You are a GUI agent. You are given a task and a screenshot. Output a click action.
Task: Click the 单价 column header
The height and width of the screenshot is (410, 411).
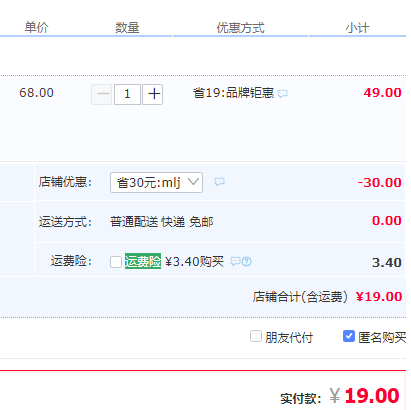pos(36,27)
